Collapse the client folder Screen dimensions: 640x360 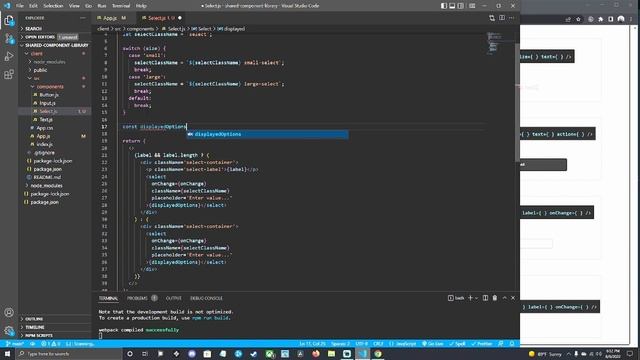[55, 53]
